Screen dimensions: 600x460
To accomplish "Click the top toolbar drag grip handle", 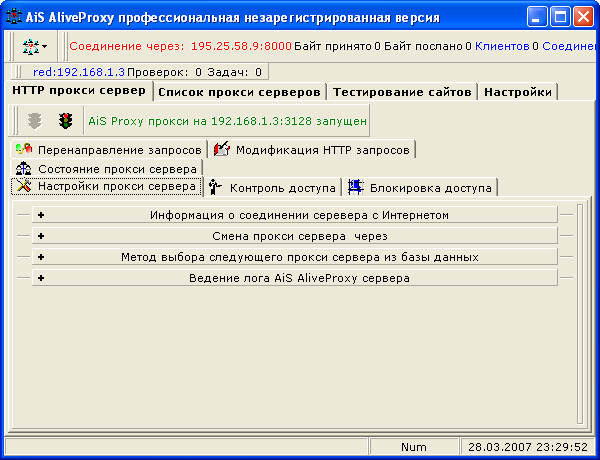I will point(11,47).
